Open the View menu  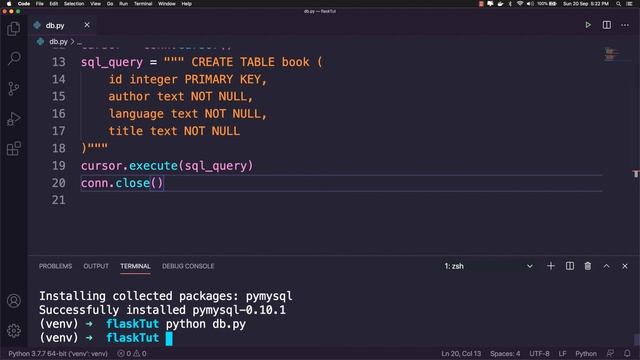(x=96, y=4)
